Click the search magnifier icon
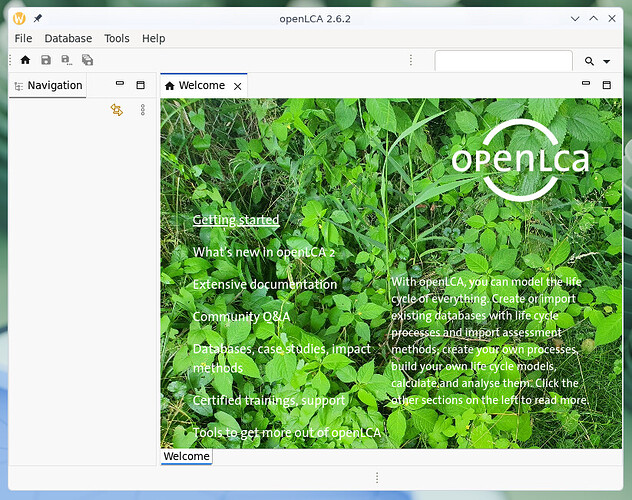Image resolution: width=632 pixels, height=500 pixels. tap(589, 61)
